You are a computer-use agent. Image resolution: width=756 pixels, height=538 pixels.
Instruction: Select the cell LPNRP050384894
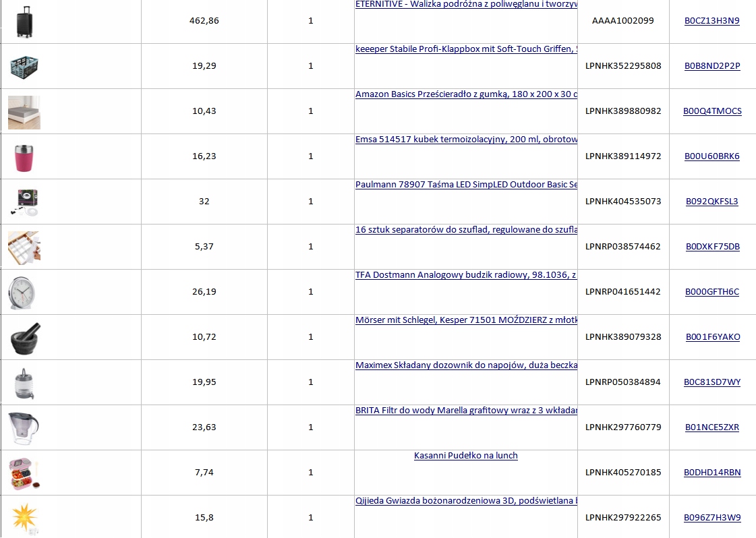[623, 382]
